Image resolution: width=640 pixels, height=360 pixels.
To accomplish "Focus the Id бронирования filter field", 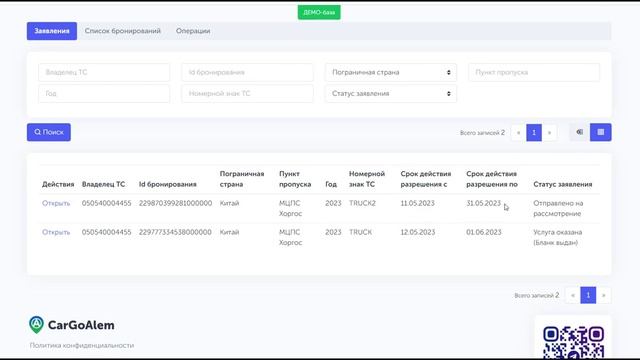I will click(247, 72).
